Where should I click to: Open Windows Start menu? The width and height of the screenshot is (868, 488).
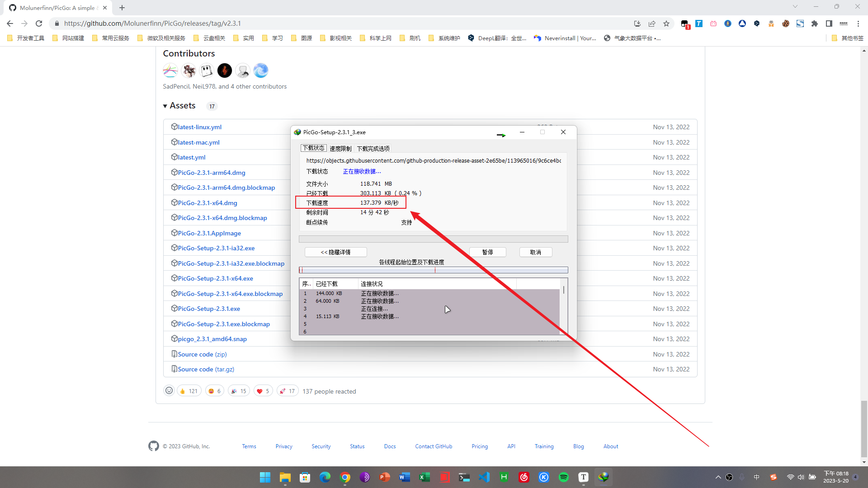265,477
